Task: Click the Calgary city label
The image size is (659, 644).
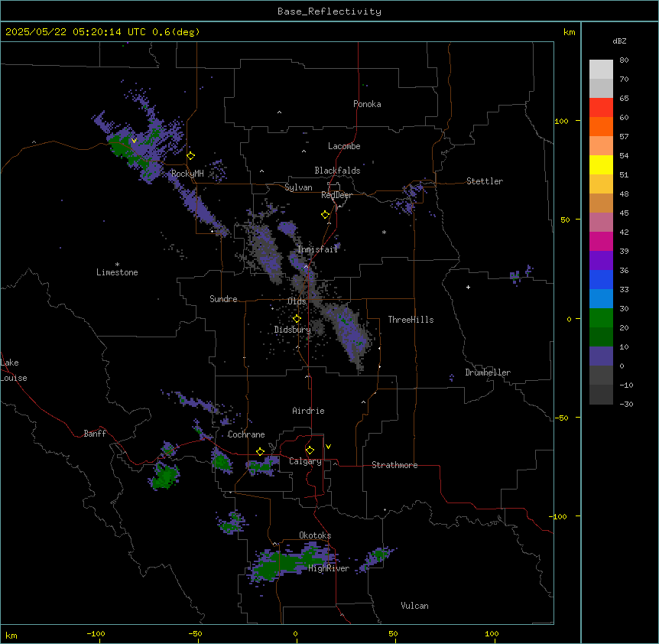Action: coord(306,461)
